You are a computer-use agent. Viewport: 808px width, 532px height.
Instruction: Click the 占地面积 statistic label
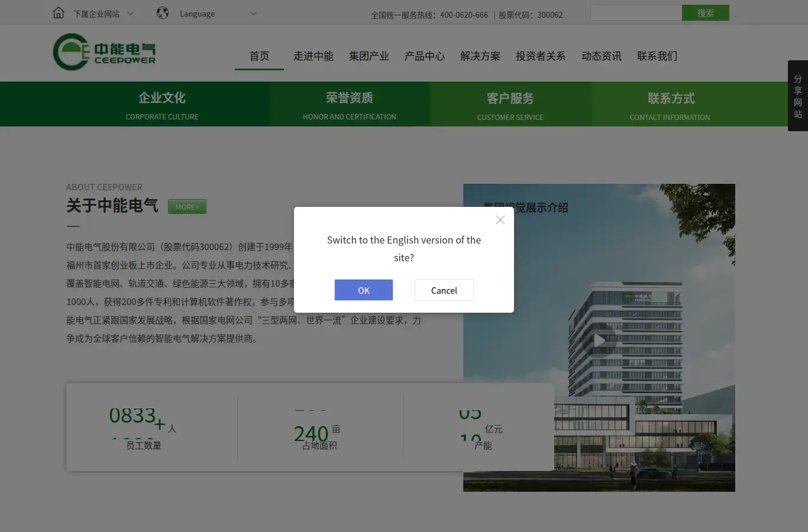(319, 446)
